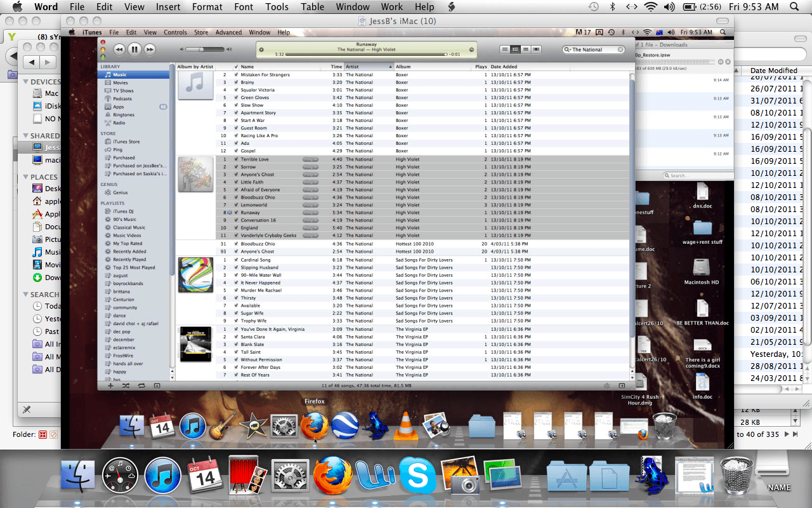Open Word's Format menu
Image resolution: width=812 pixels, height=508 pixels.
tap(207, 7)
